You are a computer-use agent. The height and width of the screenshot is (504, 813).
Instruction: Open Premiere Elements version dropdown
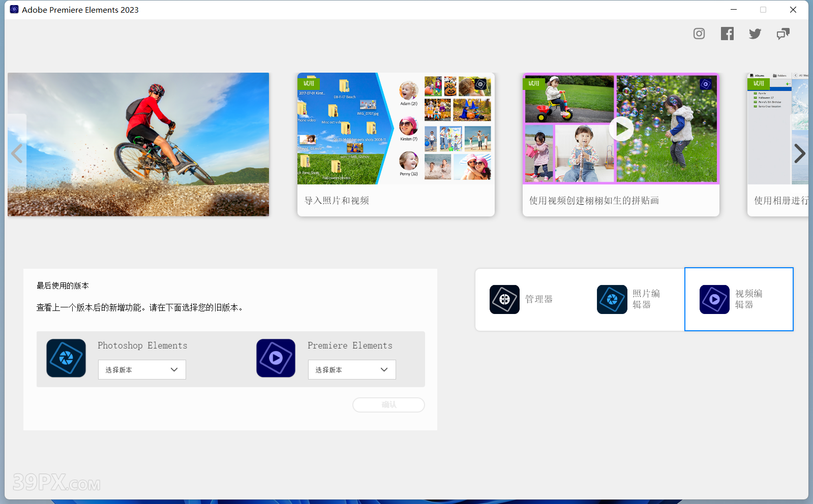click(352, 370)
